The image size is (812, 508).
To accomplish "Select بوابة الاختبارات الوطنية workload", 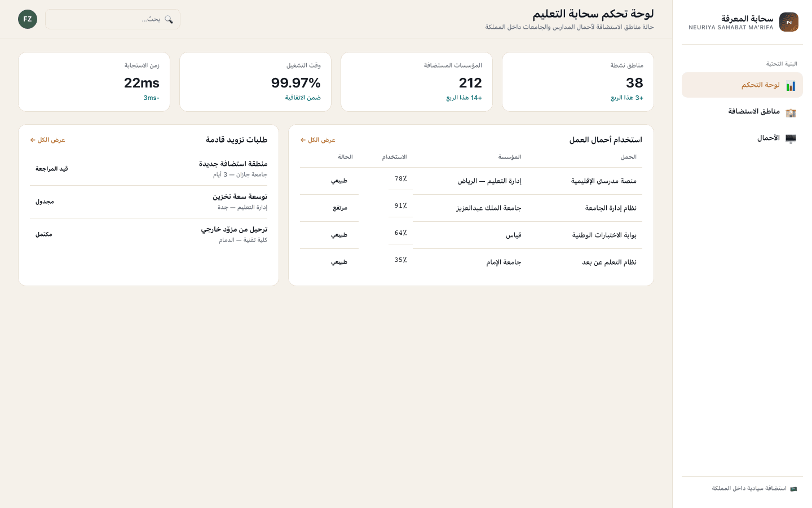I will (x=604, y=235).
